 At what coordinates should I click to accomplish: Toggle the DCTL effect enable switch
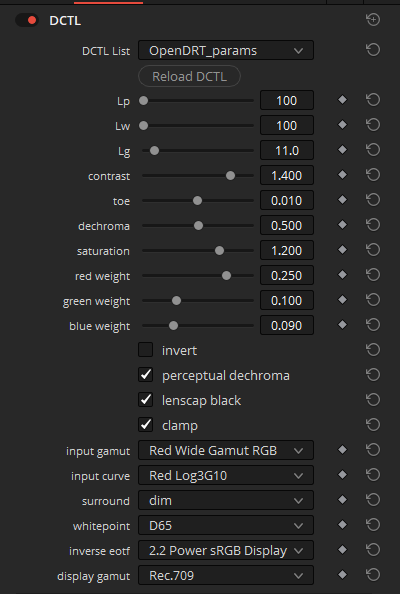pos(27,20)
